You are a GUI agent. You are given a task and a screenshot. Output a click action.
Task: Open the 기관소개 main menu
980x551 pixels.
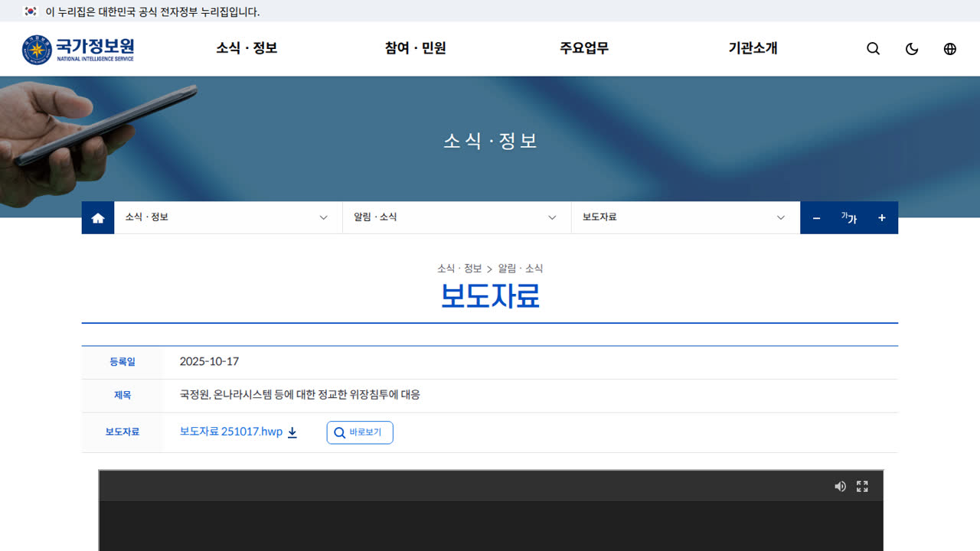[753, 48]
